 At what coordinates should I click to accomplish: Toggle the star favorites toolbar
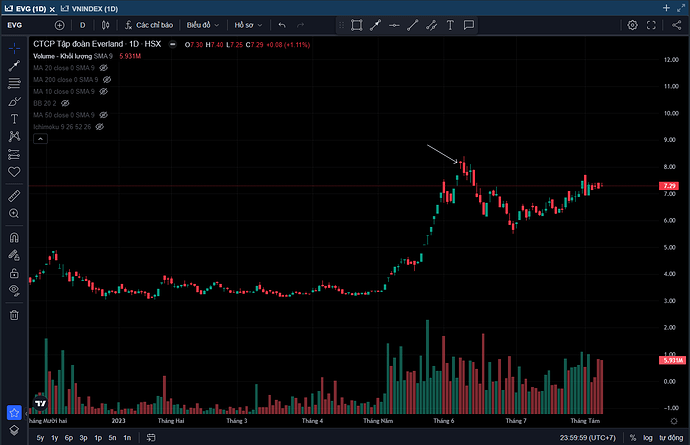point(14,412)
